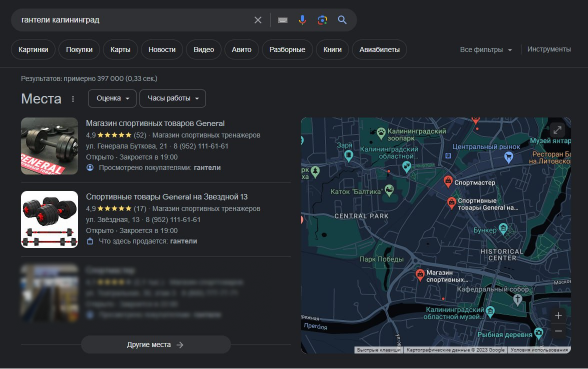This screenshot has width=588, height=369.
Task: Click the Места heading
Action: (41, 99)
